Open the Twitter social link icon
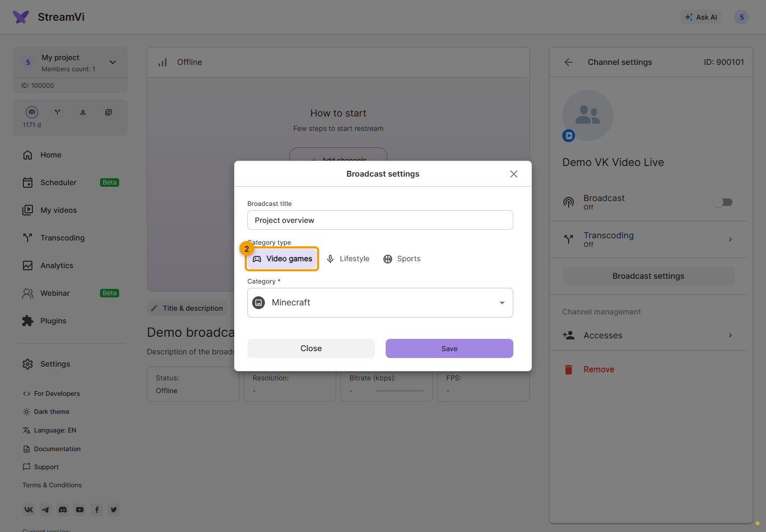Viewport: 766px width, 532px height. click(x=114, y=510)
